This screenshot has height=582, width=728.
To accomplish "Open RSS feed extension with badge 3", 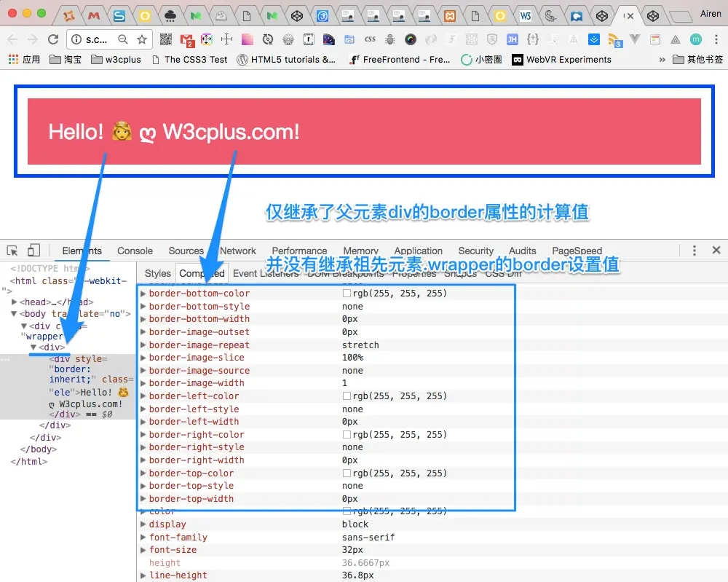I will tap(615, 40).
